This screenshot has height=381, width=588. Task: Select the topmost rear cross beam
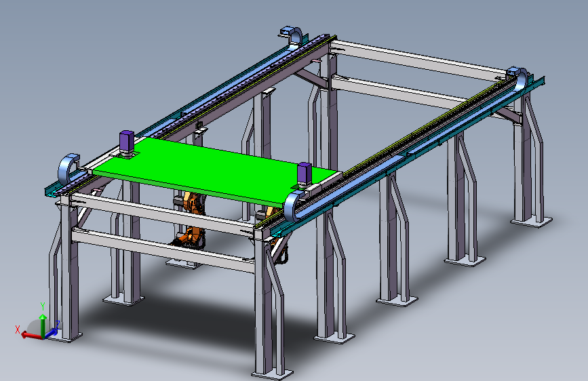pos(418,60)
